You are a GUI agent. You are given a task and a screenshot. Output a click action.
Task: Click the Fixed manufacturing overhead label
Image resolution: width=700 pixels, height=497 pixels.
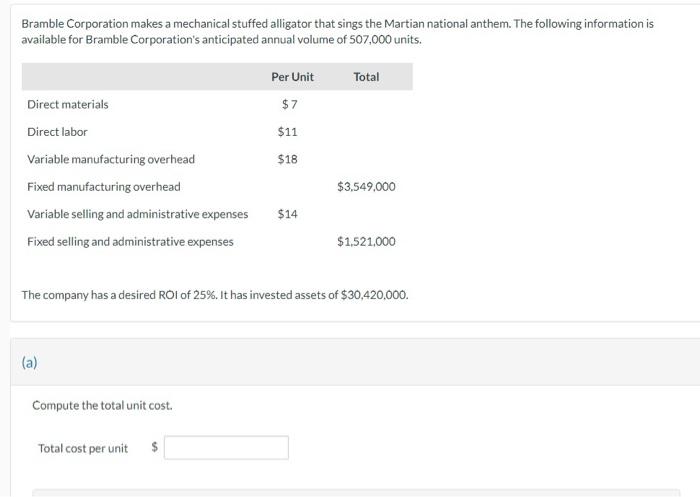pos(104,187)
